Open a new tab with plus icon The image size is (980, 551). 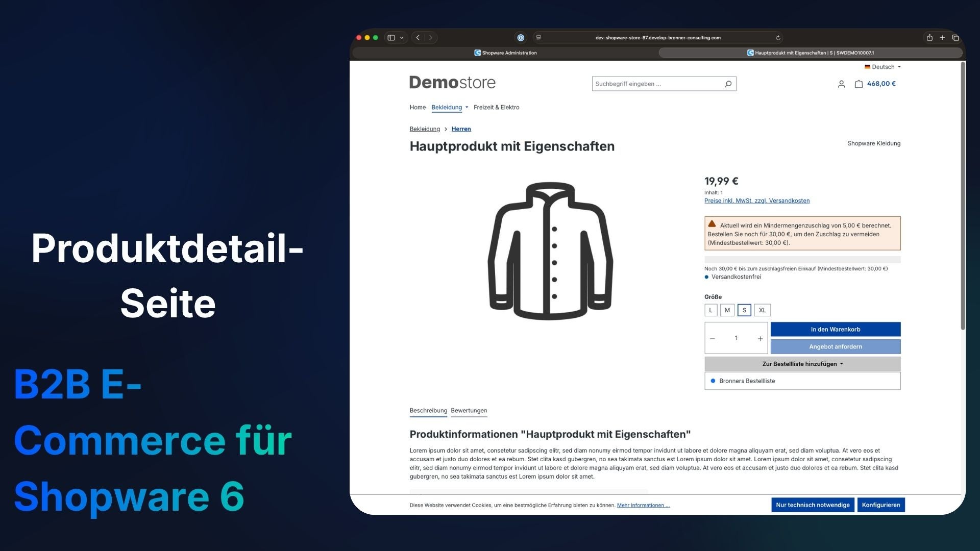[942, 38]
